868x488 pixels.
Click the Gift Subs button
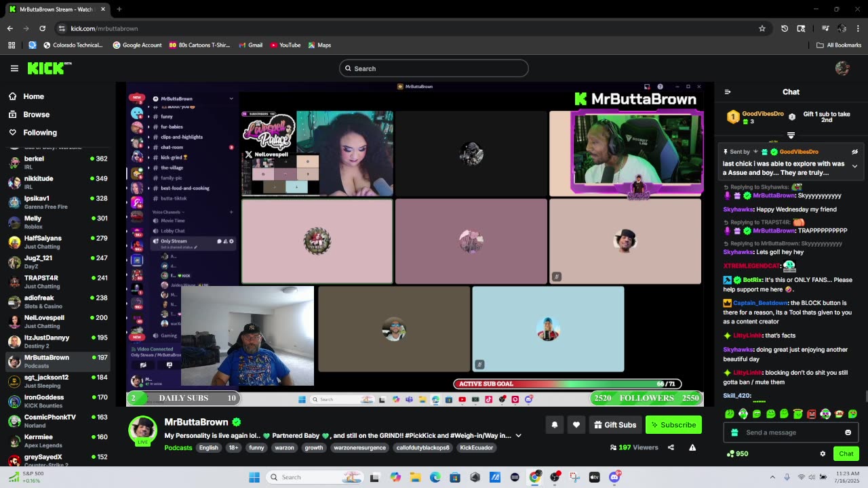pyautogui.click(x=615, y=425)
